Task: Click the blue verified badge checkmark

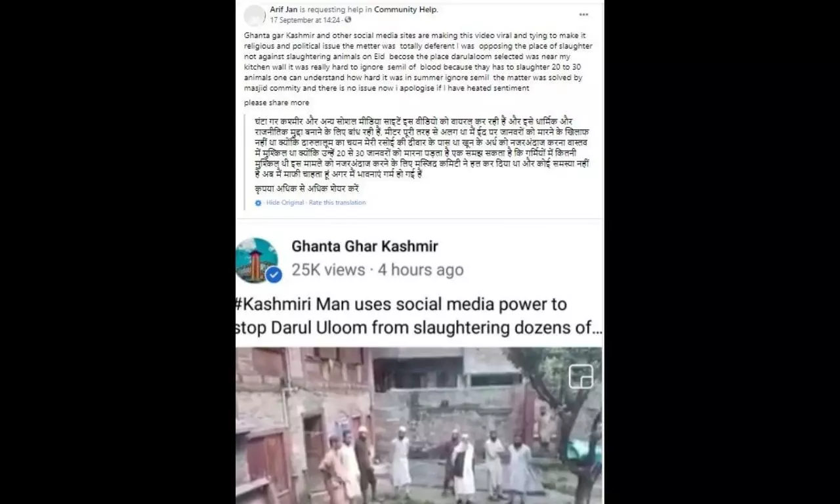Action: click(x=274, y=275)
